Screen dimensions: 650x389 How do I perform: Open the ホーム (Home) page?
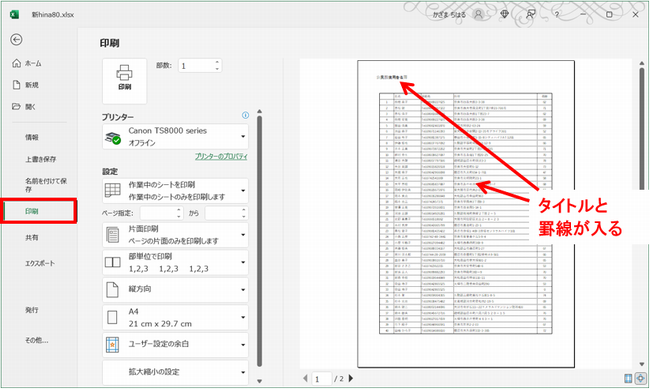[27, 63]
